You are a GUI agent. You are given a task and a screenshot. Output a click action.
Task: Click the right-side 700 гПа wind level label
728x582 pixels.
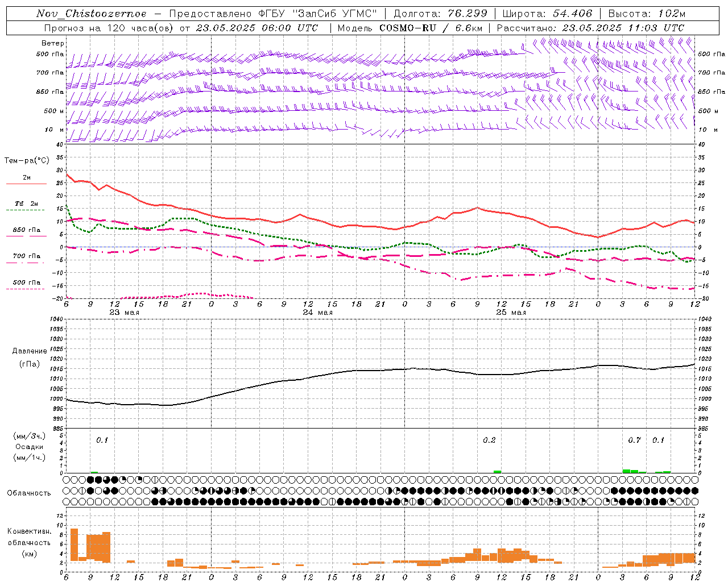712,73
